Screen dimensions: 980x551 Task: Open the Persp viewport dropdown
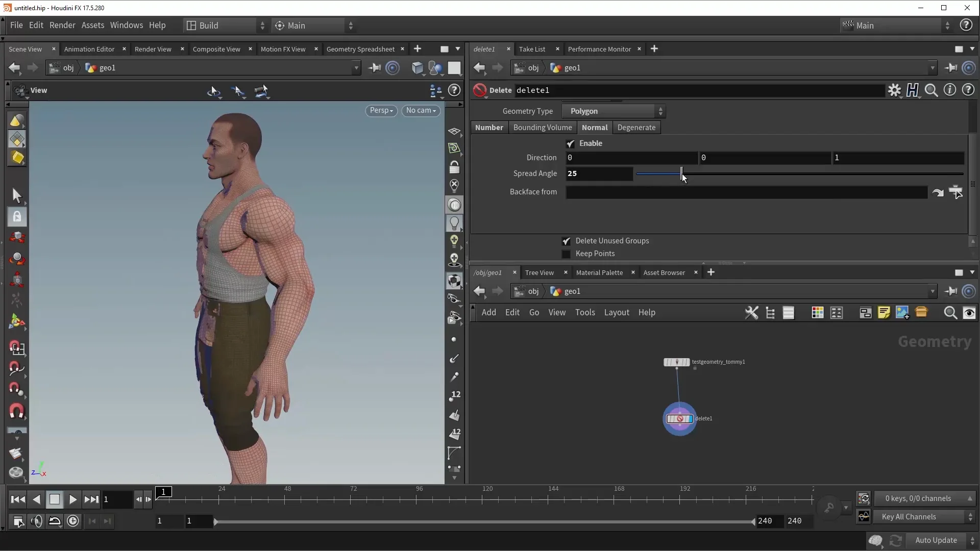tap(381, 111)
